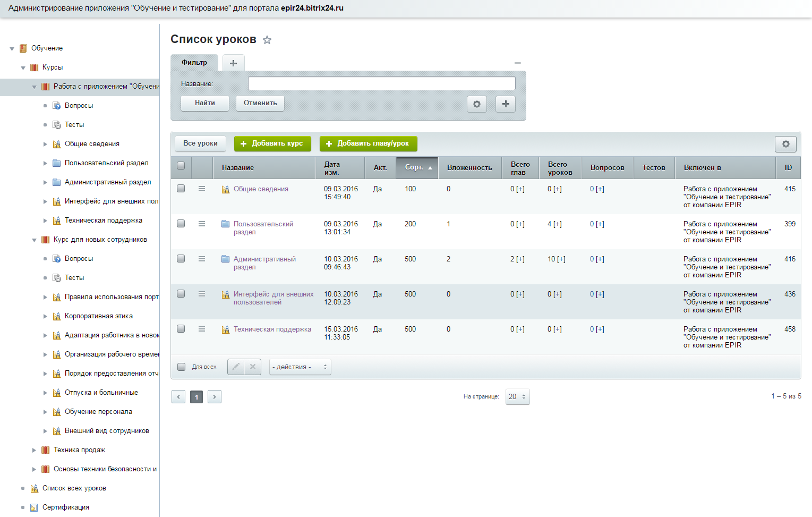Open row menu for Интерфейс для внешних пользователей

(202, 294)
